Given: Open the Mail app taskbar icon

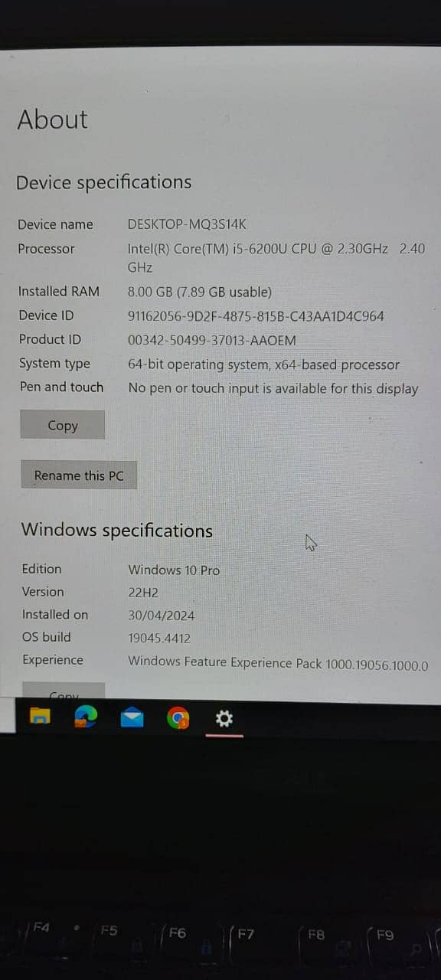Looking at the screenshot, I should click(132, 717).
